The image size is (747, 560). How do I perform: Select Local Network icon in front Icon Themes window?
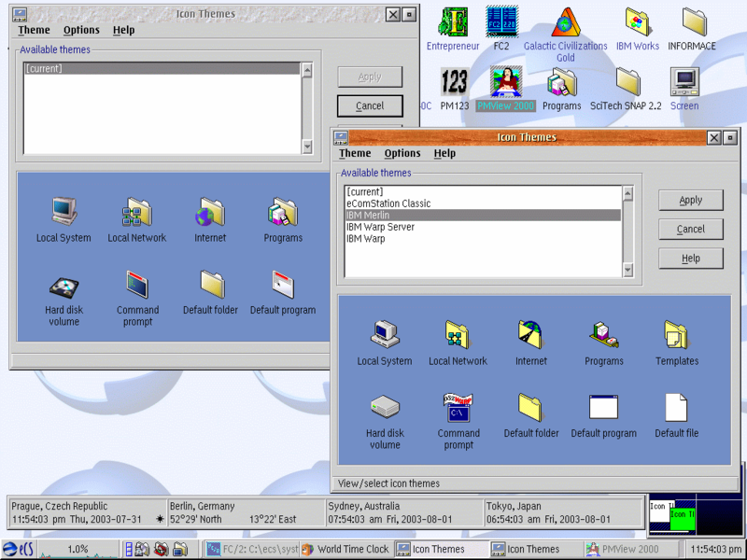(x=458, y=334)
